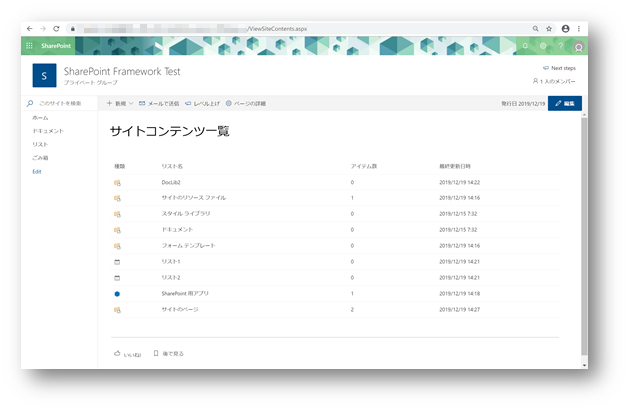Click the blue 編集 button
This screenshot has height=411, width=630.
(565, 103)
